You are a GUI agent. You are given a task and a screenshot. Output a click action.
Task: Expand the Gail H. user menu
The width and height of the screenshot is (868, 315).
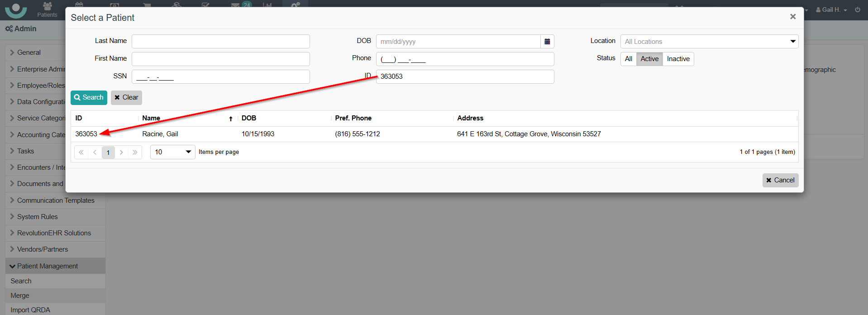(x=831, y=10)
